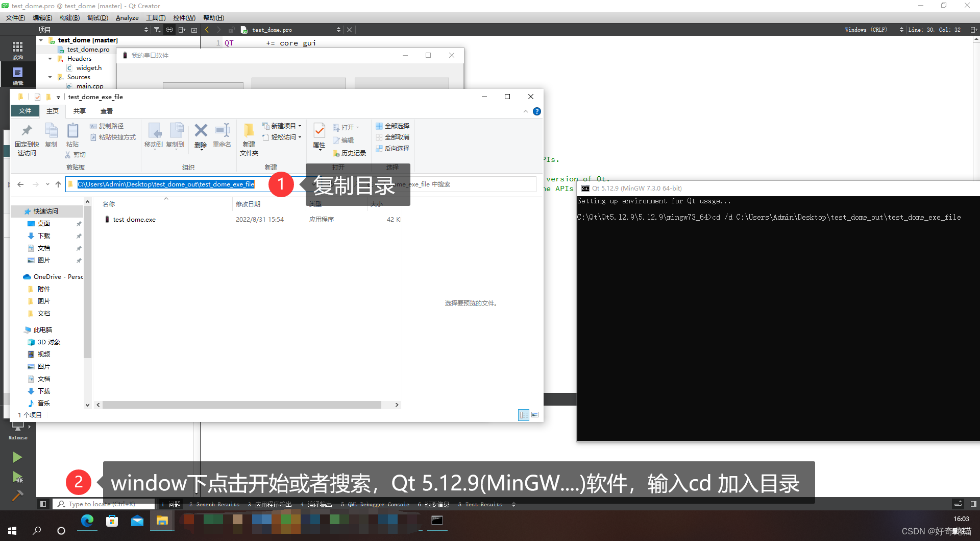Open the 工具(T) menu in Qt Creator
980x541 pixels.
click(156, 18)
